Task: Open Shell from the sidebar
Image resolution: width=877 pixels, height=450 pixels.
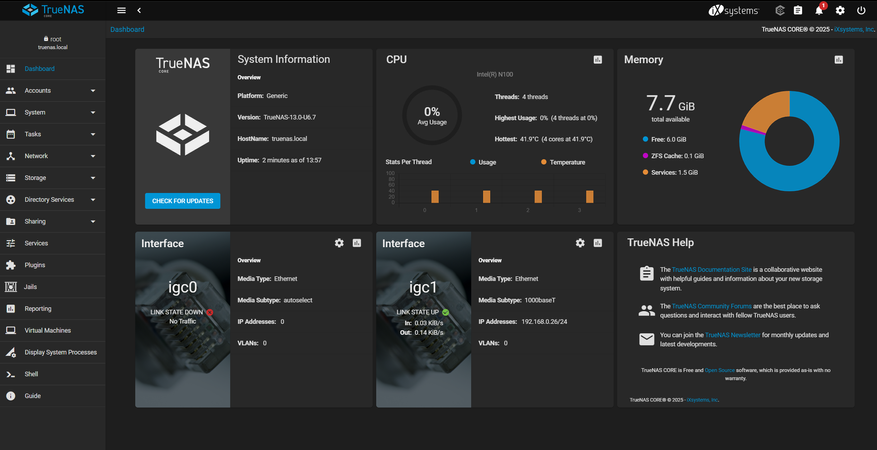Action: (x=30, y=374)
